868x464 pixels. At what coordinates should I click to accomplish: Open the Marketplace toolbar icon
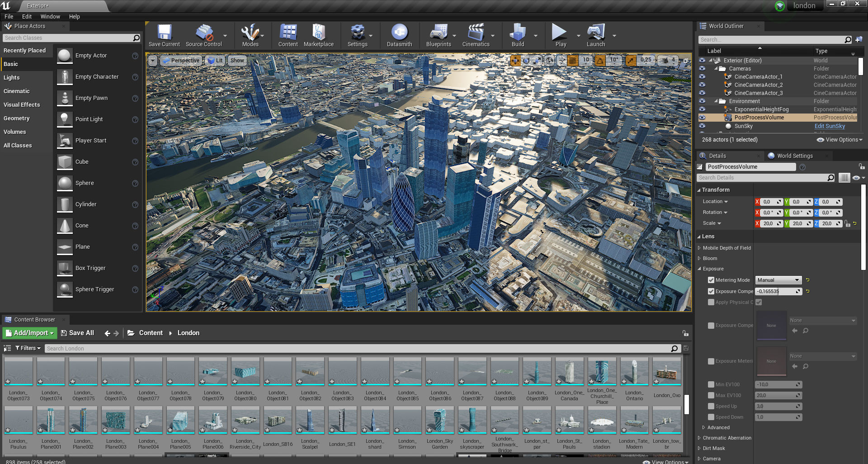(x=319, y=35)
